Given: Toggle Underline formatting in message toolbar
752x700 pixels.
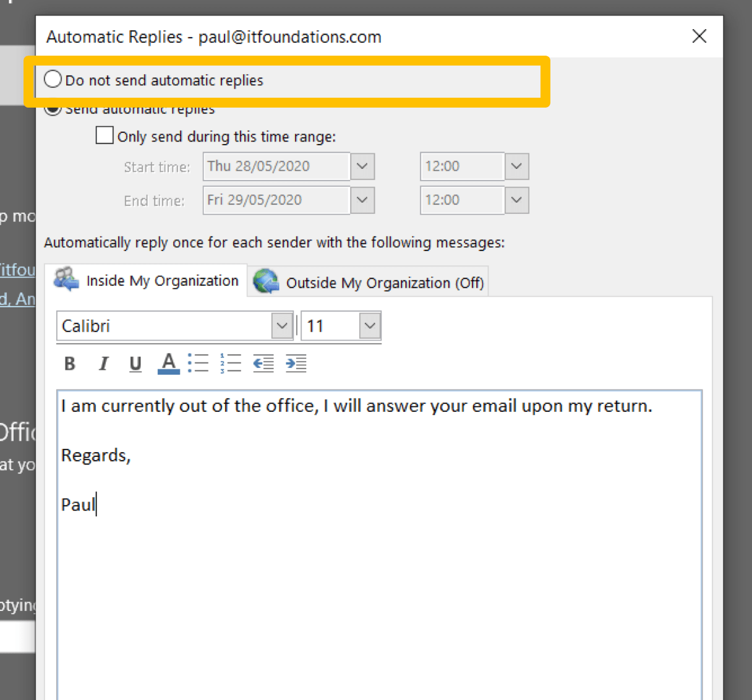Looking at the screenshot, I should pyautogui.click(x=135, y=364).
